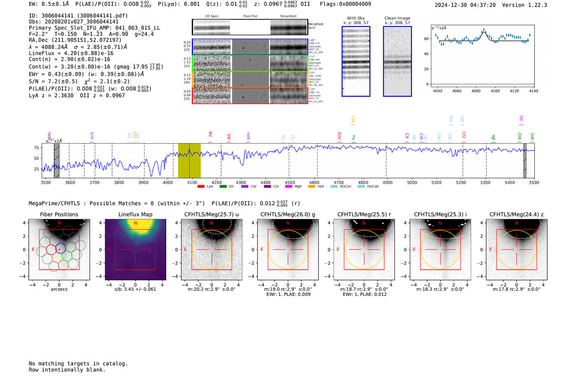Image resolution: width=576 pixels, height=392 pixels.
Task: Click the red Lyα legend swatch
Action: click(x=201, y=187)
